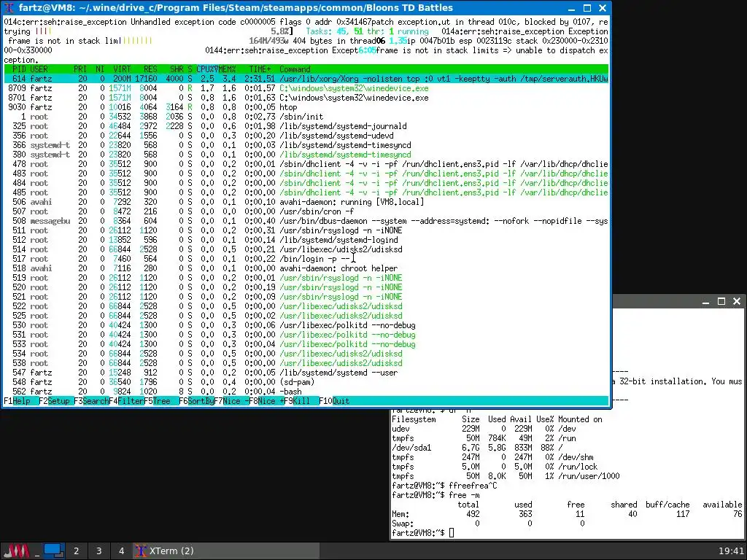Sort by the TIME+ column header
The height and width of the screenshot is (560, 747).
pos(260,69)
